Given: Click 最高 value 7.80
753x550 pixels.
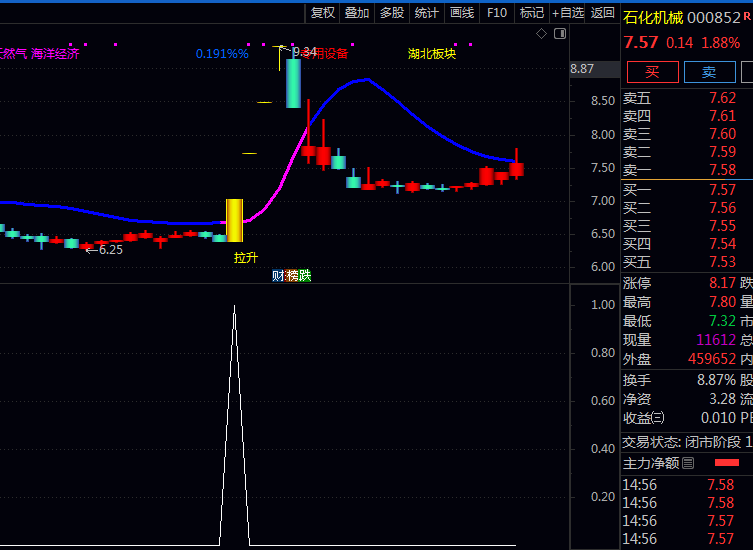Looking at the screenshot, I should (x=722, y=302).
